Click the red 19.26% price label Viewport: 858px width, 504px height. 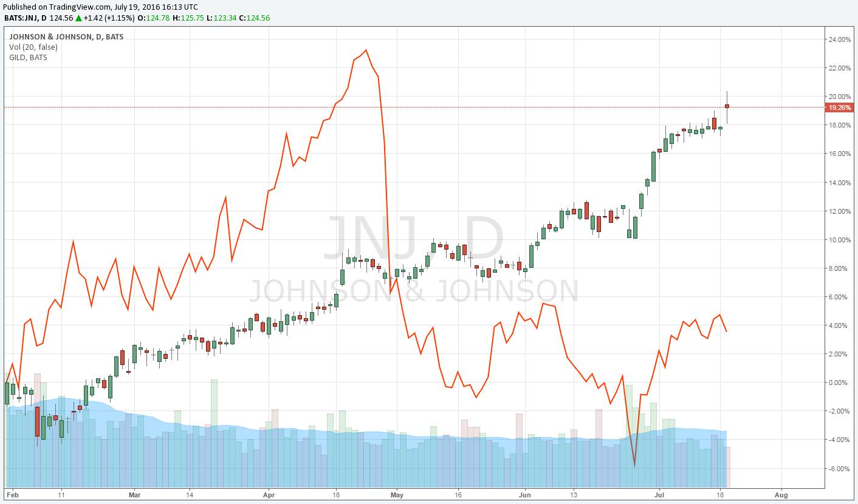839,107
